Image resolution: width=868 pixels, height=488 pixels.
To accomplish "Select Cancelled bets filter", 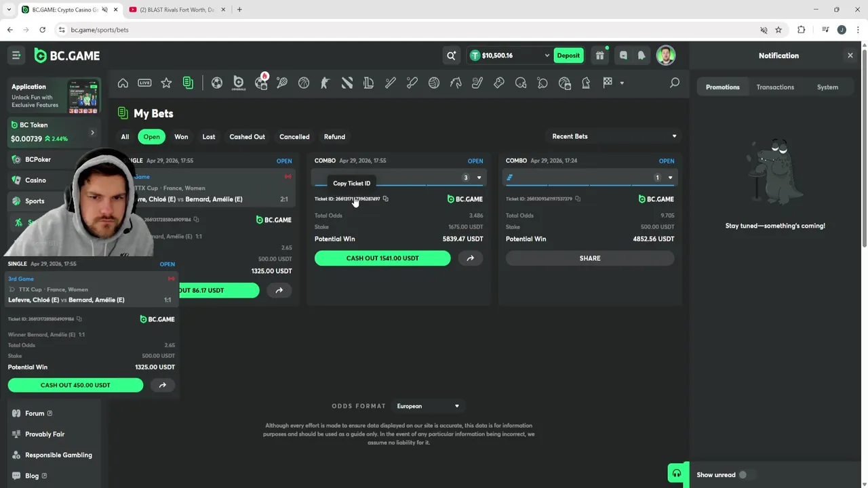I will click(294, 137).
